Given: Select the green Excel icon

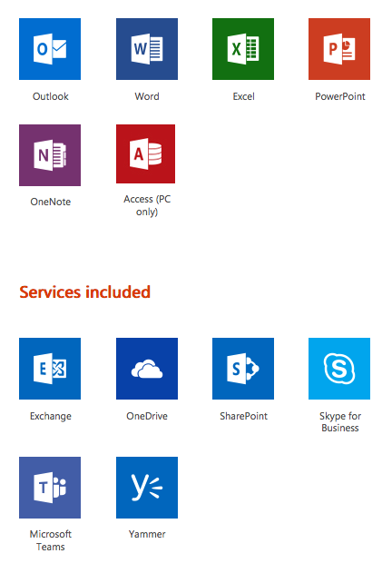Looking at the screenshot, I should pos(243,49).
